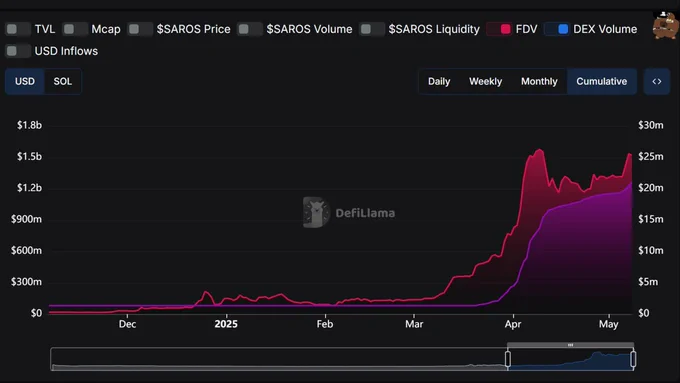Disable the red FDV toggle

click(x=499, y=29)
